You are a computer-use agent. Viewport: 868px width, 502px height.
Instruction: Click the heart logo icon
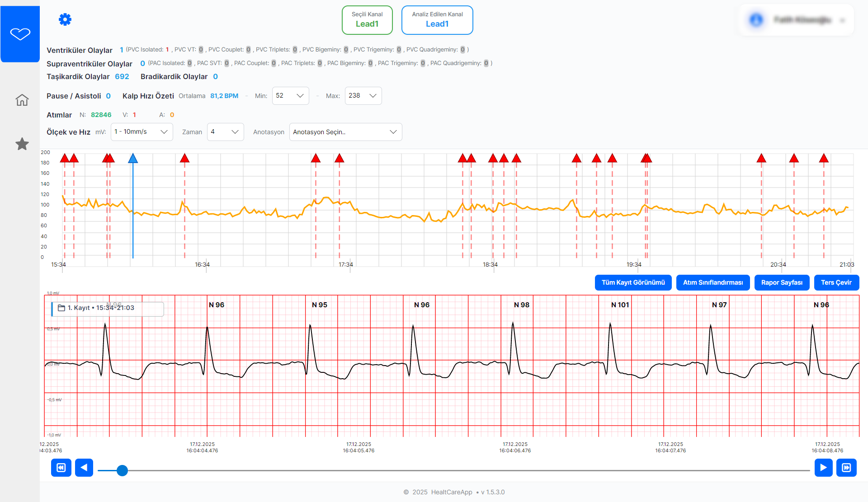(x=20, y=34)
